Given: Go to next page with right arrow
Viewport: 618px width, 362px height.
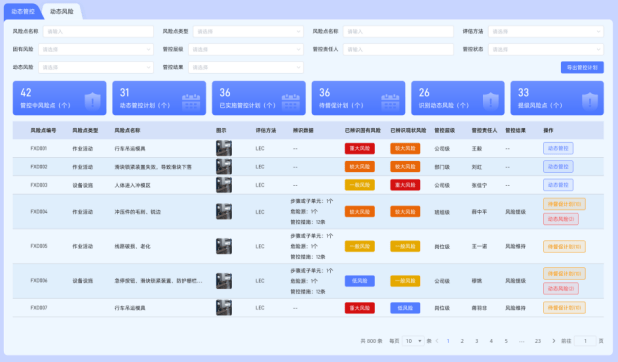Looking at the screenshot, I should tap(553, 341).
